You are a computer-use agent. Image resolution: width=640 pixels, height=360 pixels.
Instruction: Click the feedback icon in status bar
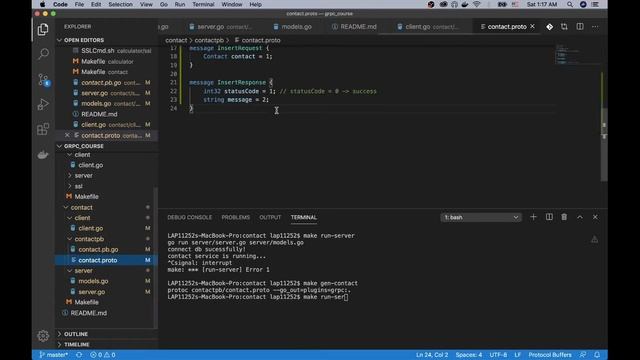[582, 355]
